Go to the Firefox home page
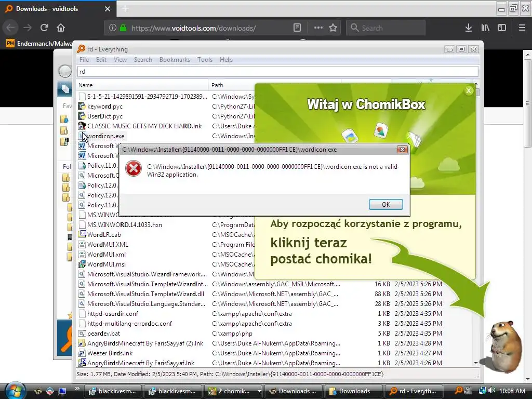Image resolution: width=532 pixels, height=399 pixels. pos(61,28)
